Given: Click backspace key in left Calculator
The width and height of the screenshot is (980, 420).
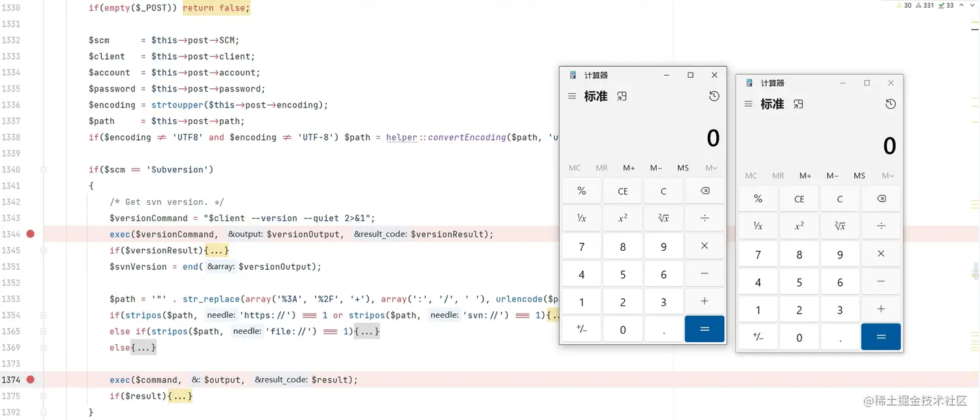Looking at the screenshot, I should point(705,191).
